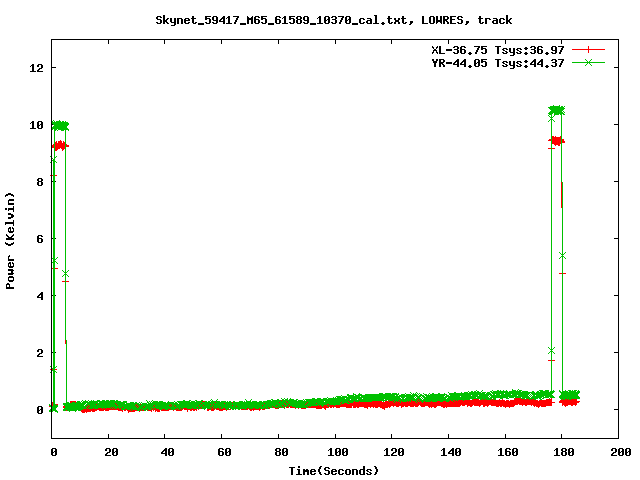Click the Time(Seconds) x-axis label
Viewport: 640px width, 480px height.
pyautogui.click(x=333, y=471)
